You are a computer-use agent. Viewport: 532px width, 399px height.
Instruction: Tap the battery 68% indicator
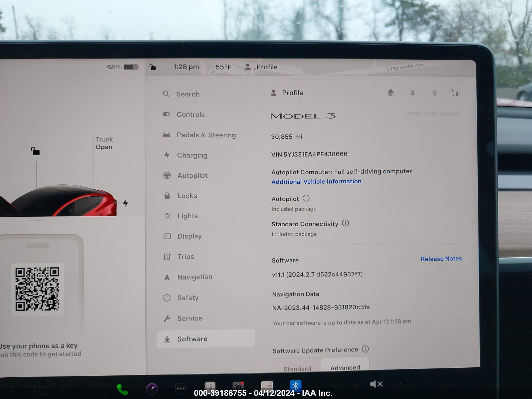pos(123,67)
